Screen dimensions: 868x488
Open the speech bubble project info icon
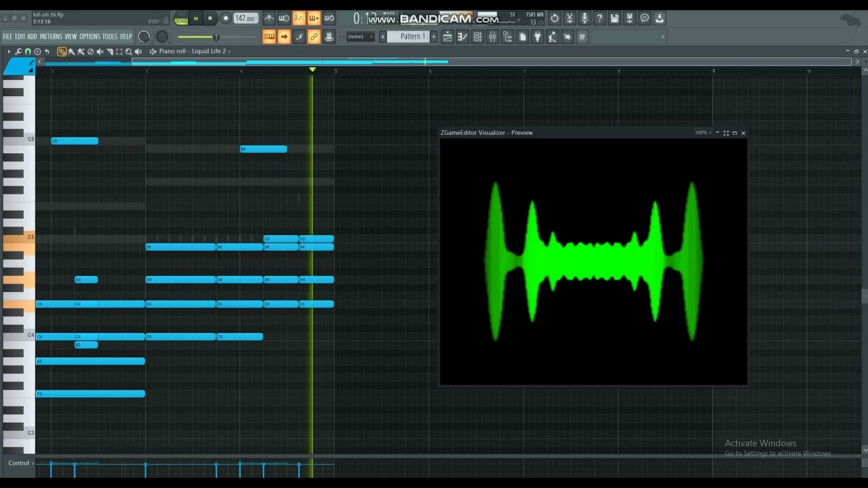[644, 18]
